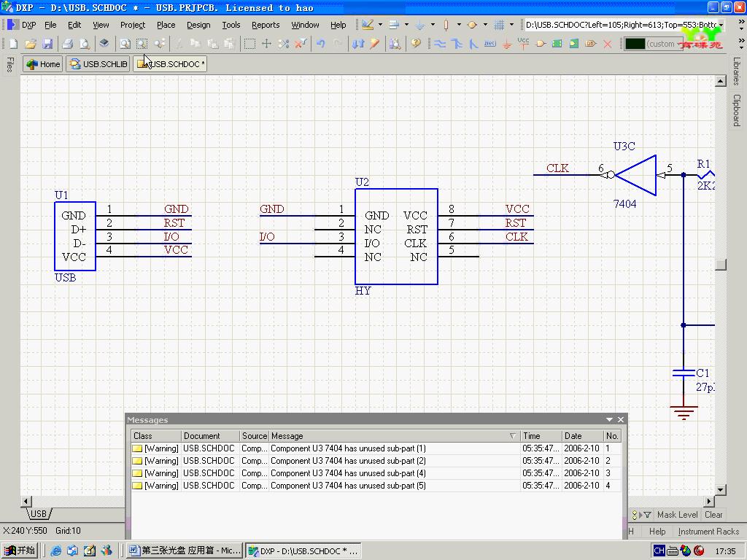Screen dimensions: 747x560
Task: Expand the alignment tools dropdown
Action: tap(406, 25)
